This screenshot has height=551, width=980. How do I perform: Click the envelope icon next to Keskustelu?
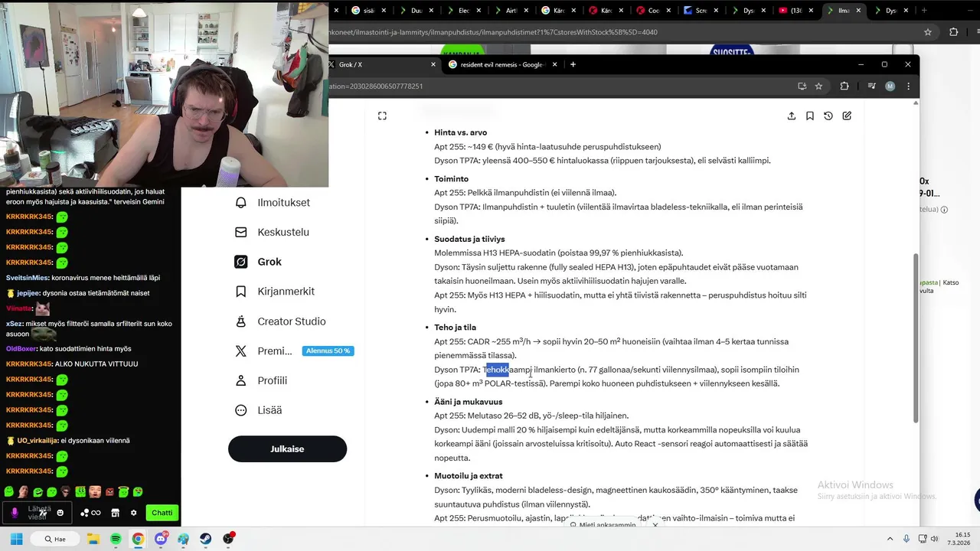(x=241, y=232)
